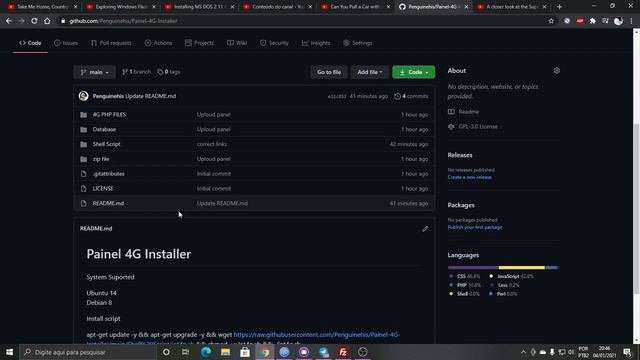This screenshot has height=360, width=640.
Task: Expand the Add file dropdown
Action: (x=370, y=72)
